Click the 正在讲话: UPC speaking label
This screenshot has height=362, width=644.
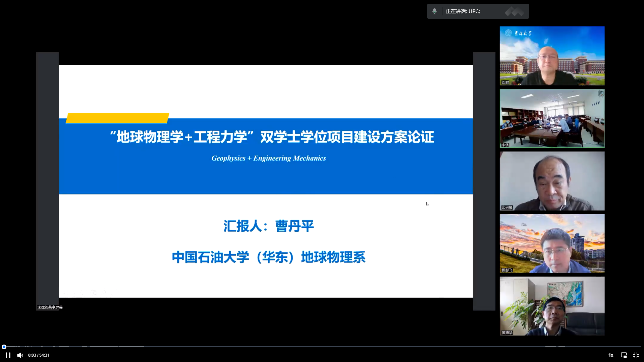(x=463, y=11)
